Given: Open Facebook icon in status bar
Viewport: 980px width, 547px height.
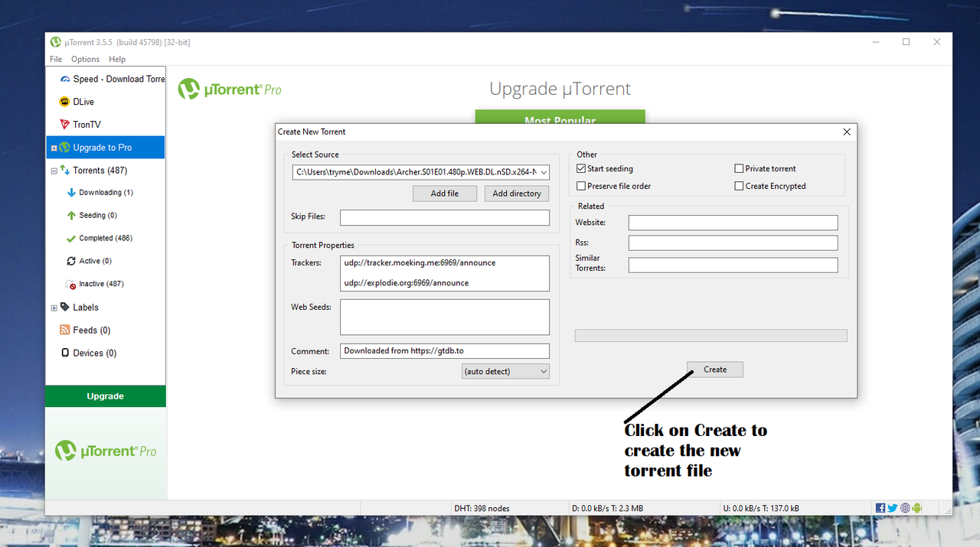Looking at the screenshot, I should pyautogui.click(x=880, y=508).
